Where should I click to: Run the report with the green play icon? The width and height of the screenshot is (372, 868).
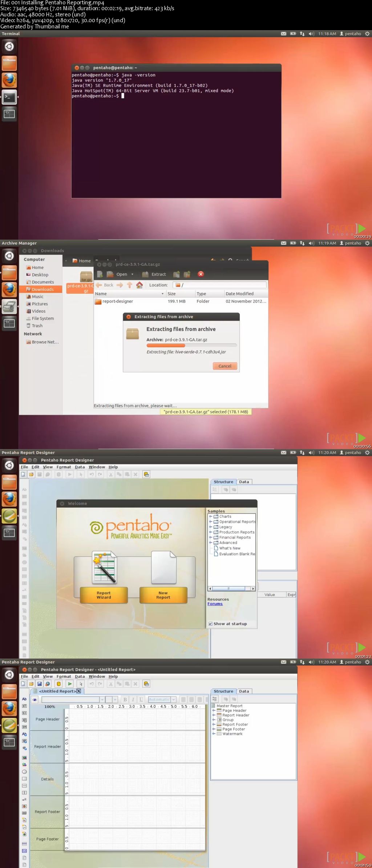[70, 684]
